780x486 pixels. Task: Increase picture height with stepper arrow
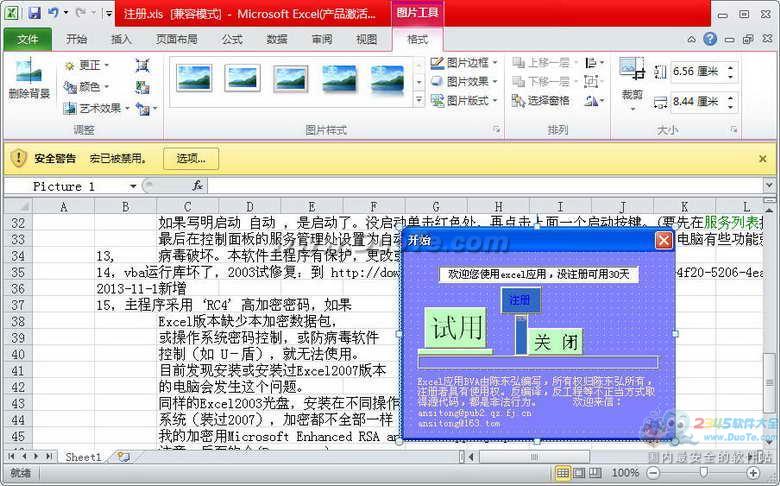(x=730, y=68)
